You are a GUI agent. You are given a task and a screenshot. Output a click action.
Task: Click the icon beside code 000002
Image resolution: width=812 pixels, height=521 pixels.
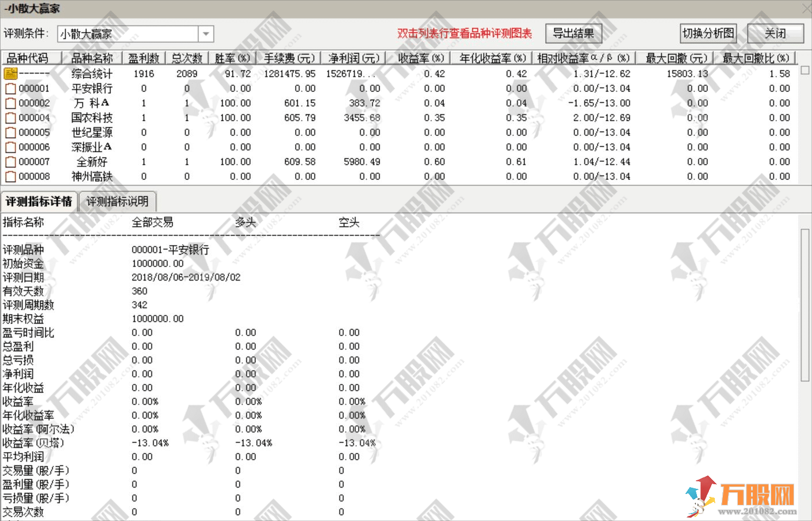[x=10, y=104]
